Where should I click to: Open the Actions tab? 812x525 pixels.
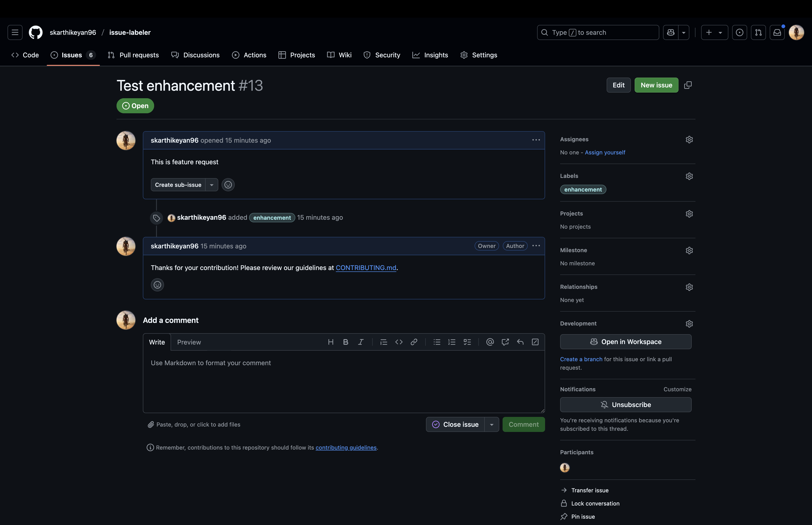click(249, 55)
